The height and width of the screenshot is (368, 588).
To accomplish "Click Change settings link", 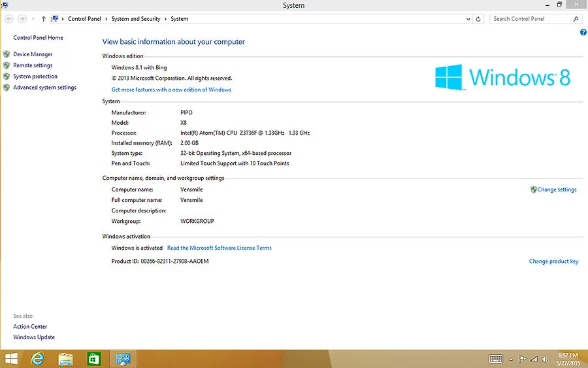I will [557, 190].
